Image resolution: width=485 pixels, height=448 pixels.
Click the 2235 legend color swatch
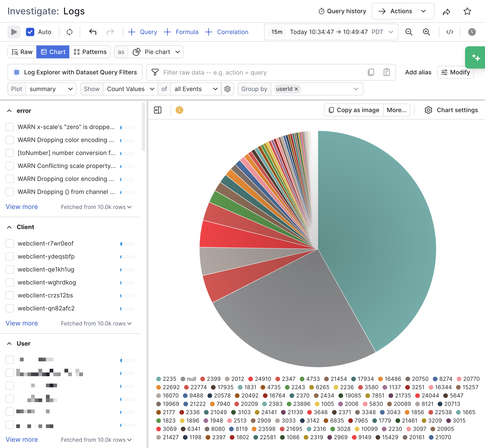pos(159,379)
